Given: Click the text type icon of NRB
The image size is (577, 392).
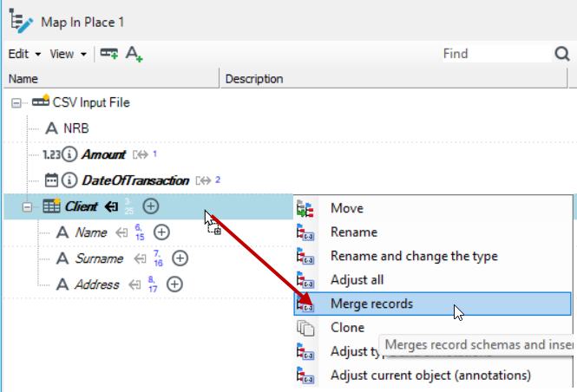Looking at the screenshot, I should (51, 128).
